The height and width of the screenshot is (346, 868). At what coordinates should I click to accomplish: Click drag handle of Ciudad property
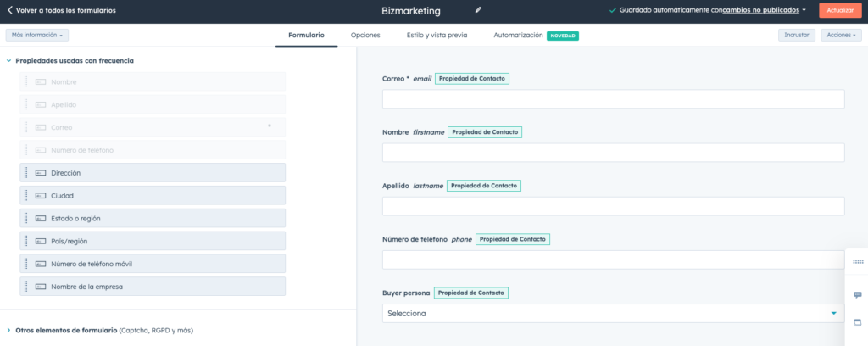click(x=26, y=195)
